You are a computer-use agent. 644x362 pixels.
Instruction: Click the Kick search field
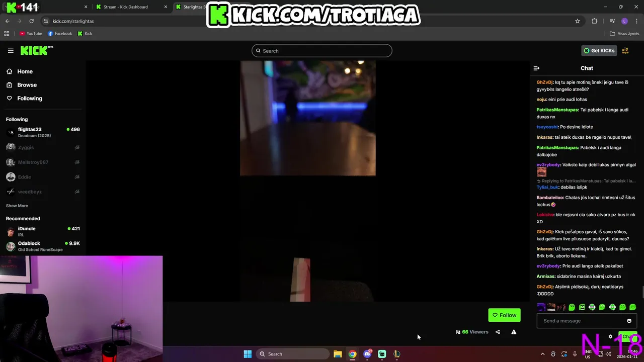click(322, 51)
